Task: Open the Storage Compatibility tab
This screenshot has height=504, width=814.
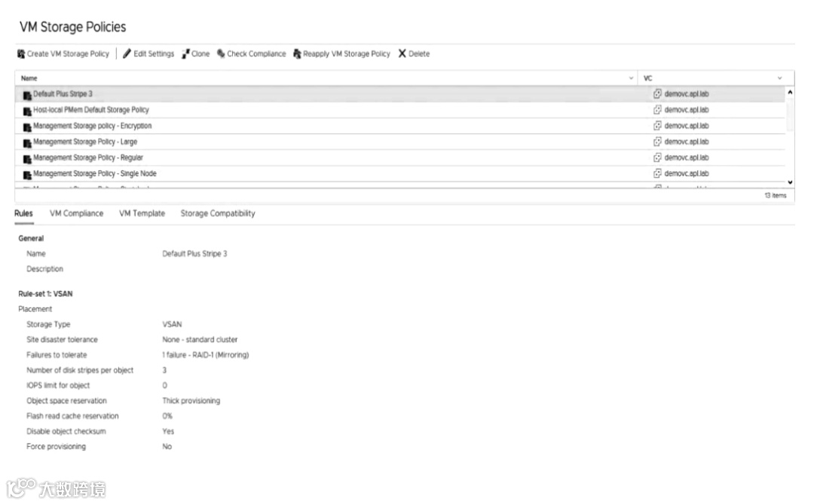Action: pos(218,213)
